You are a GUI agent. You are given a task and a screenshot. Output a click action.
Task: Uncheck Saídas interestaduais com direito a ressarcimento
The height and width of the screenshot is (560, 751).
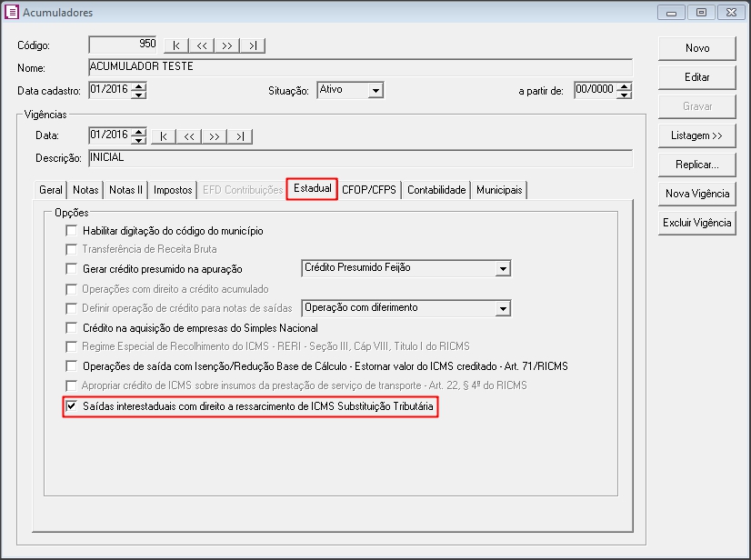coord(71,406)
